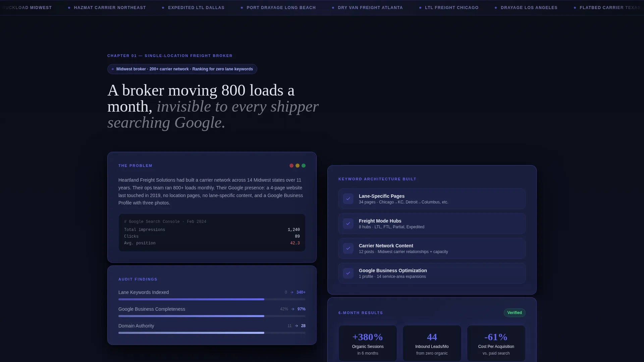Click the THE PROBLEM heading

[135, 166]
